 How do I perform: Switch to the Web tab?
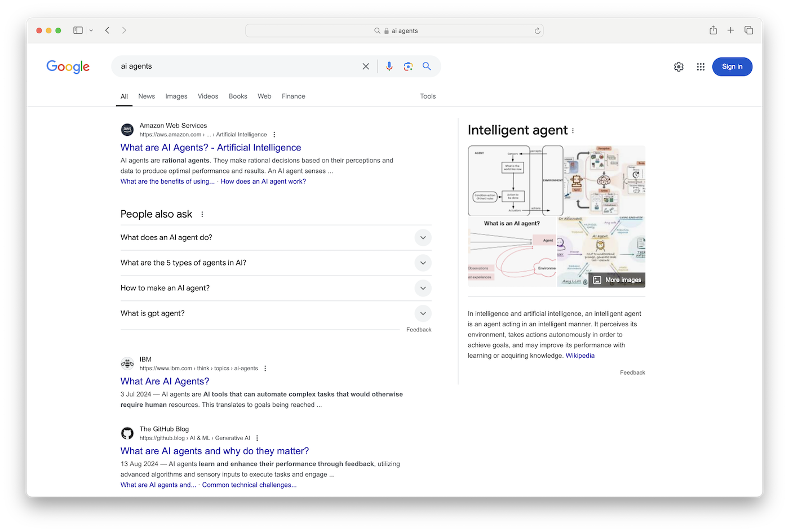pos(264,96)
